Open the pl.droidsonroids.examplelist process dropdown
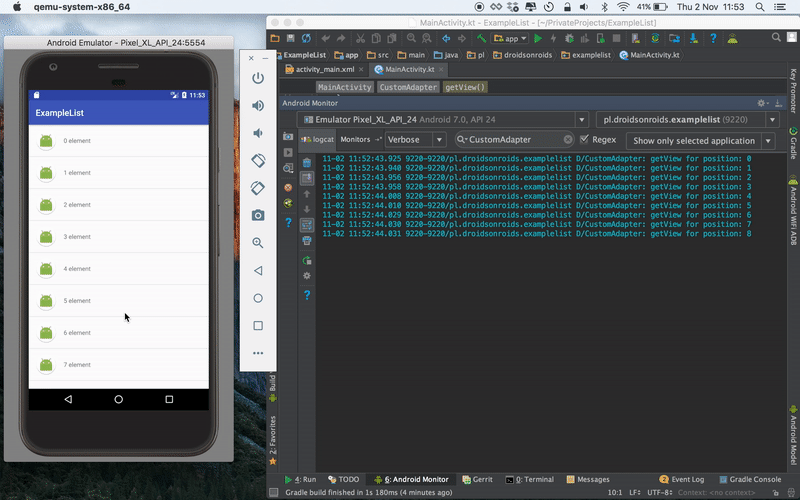The image size is (800, 500). 688,120
